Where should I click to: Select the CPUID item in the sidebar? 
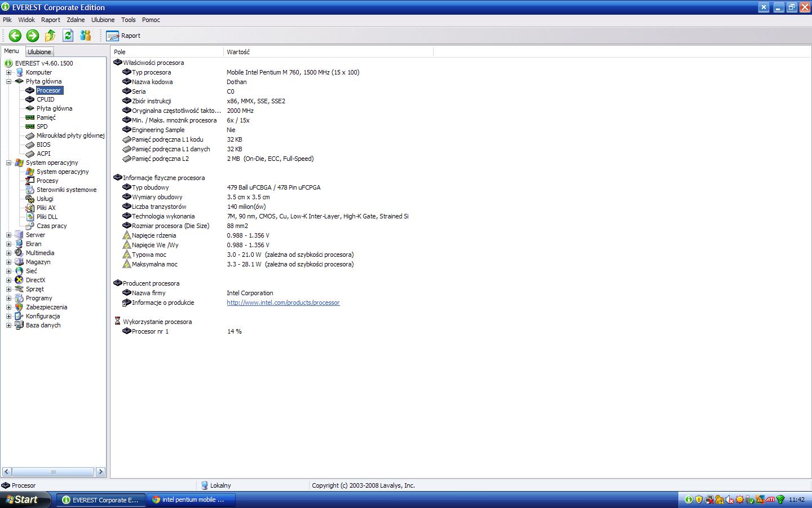[45, 99]
